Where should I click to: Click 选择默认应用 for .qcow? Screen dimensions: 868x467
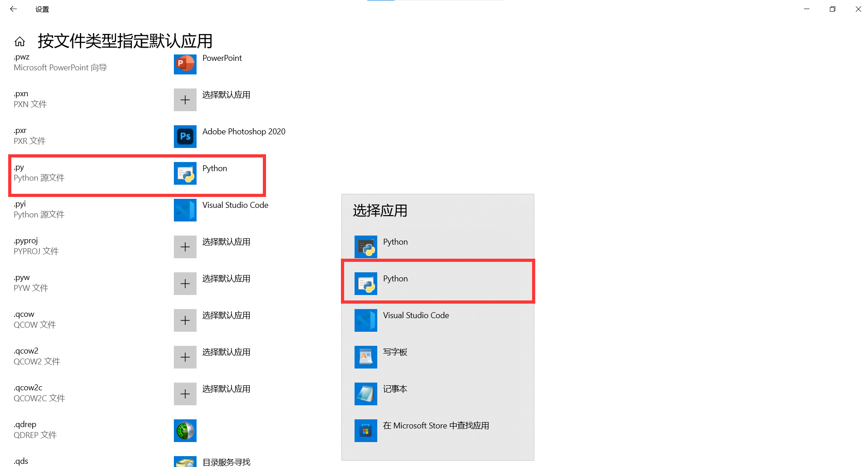click(226, 315)
